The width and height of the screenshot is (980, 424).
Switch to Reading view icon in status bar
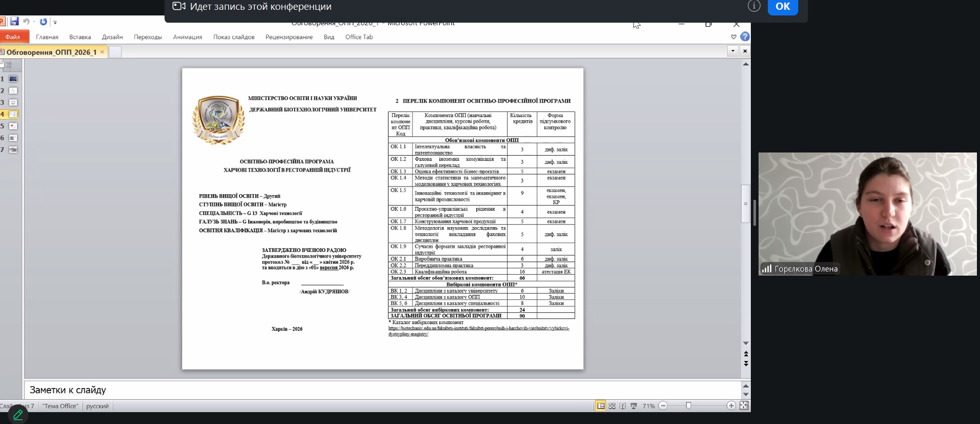(623, 406)
